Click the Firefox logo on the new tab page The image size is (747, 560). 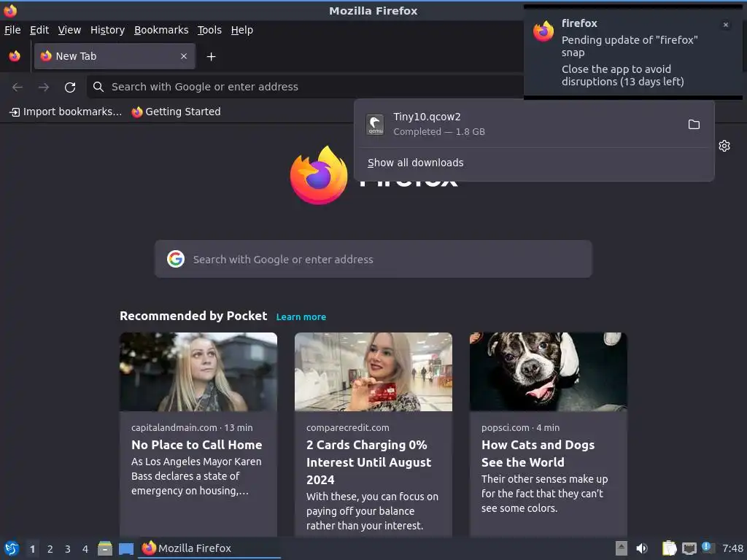click(x=319, y=175)
